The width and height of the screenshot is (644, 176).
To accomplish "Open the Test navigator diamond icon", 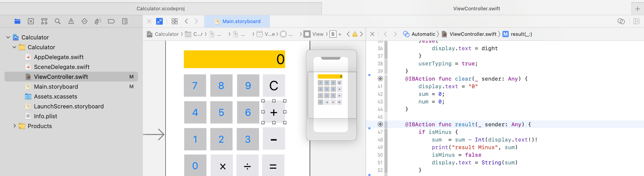I will coord(85,21).
